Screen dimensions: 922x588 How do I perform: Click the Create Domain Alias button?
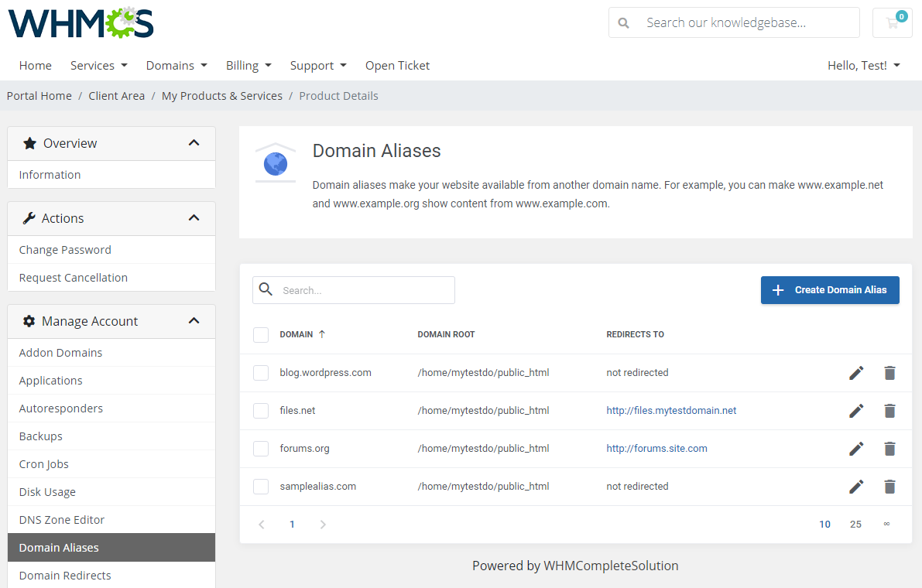pos(829,290)
